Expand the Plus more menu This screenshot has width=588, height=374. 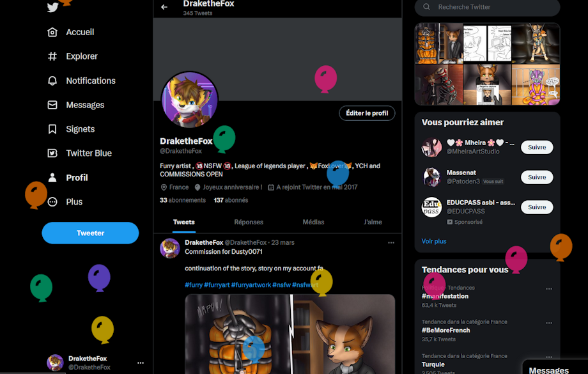click(x=52, y=202)
